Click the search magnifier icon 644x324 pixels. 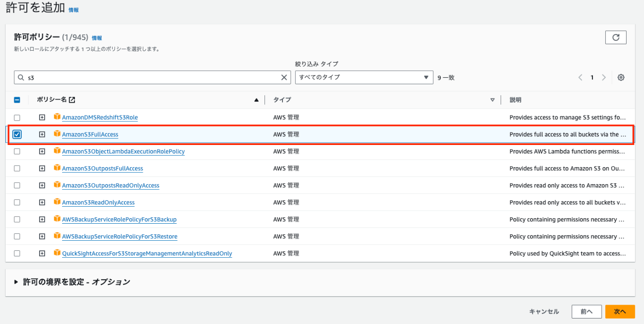[x=21, y=78]
